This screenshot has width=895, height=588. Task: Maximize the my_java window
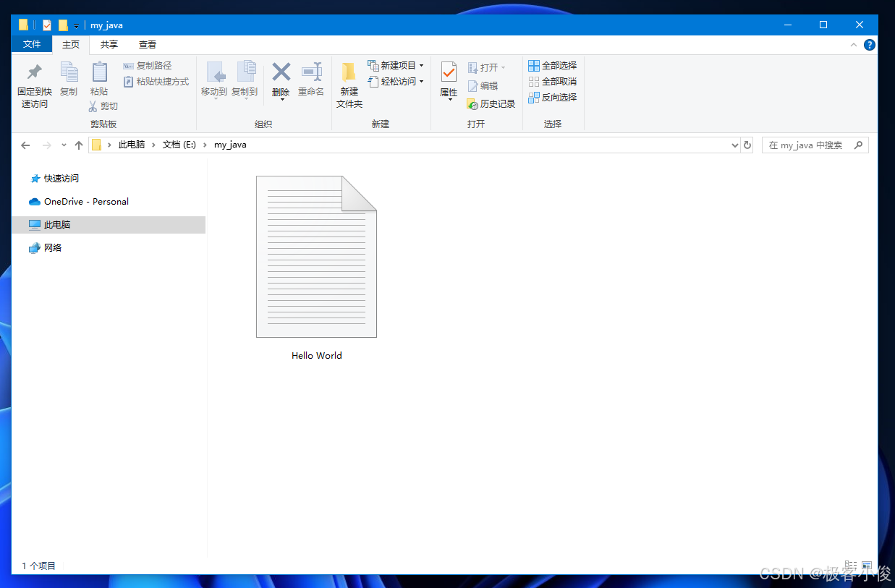pyautogui.click(x=823, y=25)
